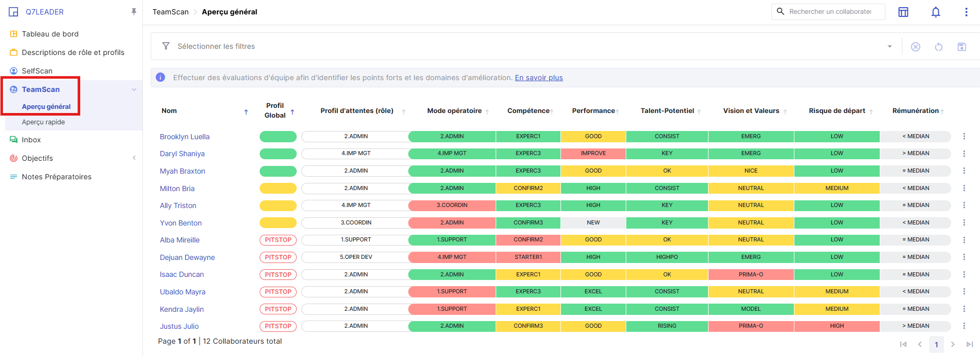Open the top-right vertical dots menu
980x356 pixels.
point(966,12)
